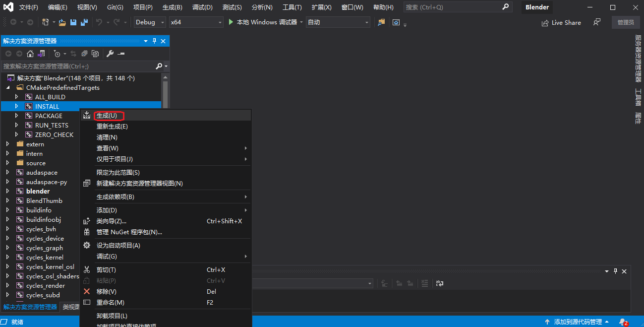Image resolution: width=644 pixels, height=327 pixels.
Task: Expand the PACKAGE project node
Action: (16, 116)
